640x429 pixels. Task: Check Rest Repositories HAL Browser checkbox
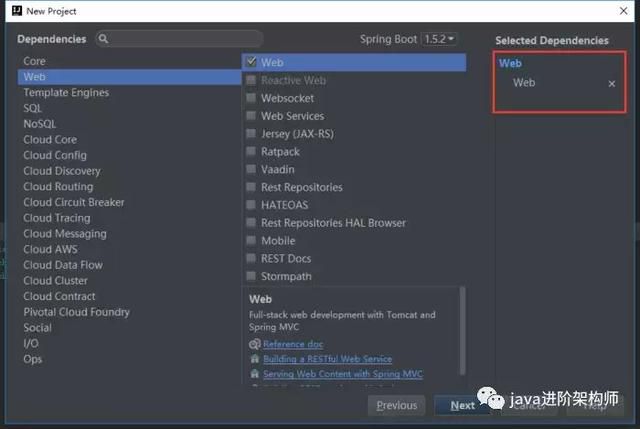tap(251, 223)
